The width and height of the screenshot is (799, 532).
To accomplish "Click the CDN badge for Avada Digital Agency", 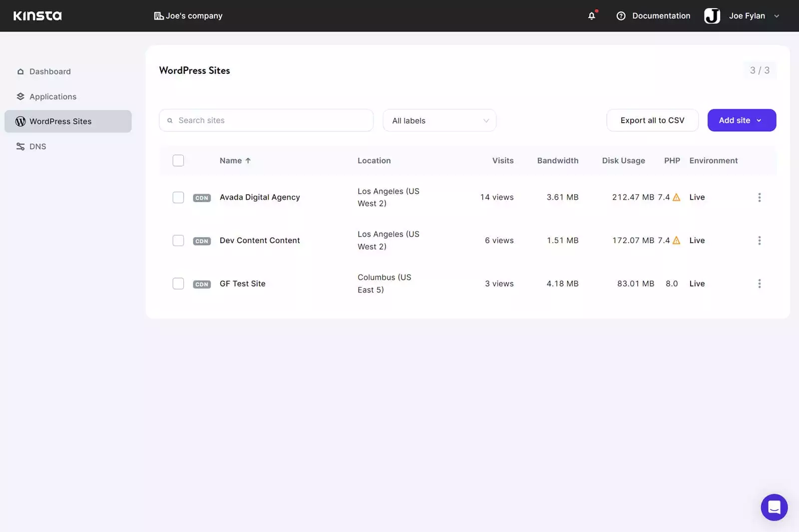I will (x=202, y=198).
